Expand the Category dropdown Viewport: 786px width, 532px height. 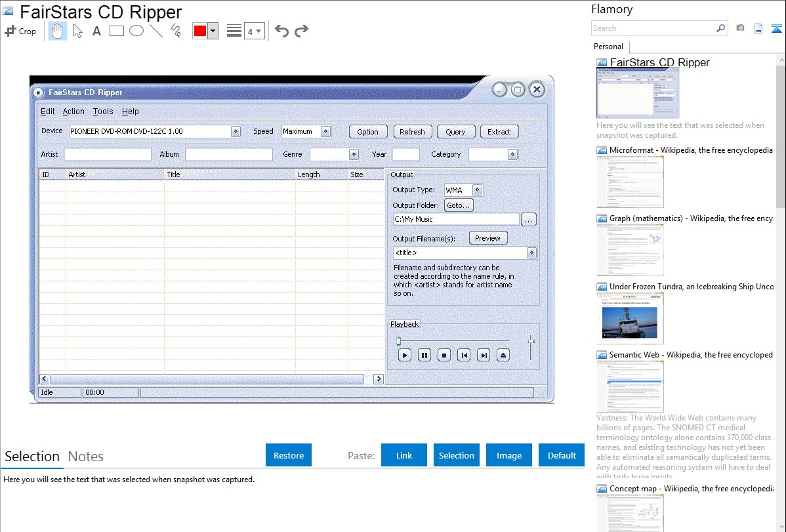click(512, 154)
